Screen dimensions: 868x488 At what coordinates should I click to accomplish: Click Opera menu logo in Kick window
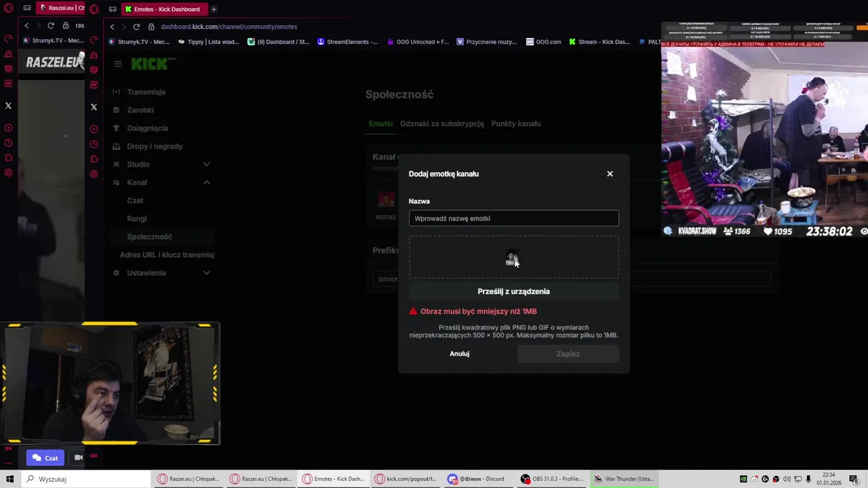coord(94,9)
